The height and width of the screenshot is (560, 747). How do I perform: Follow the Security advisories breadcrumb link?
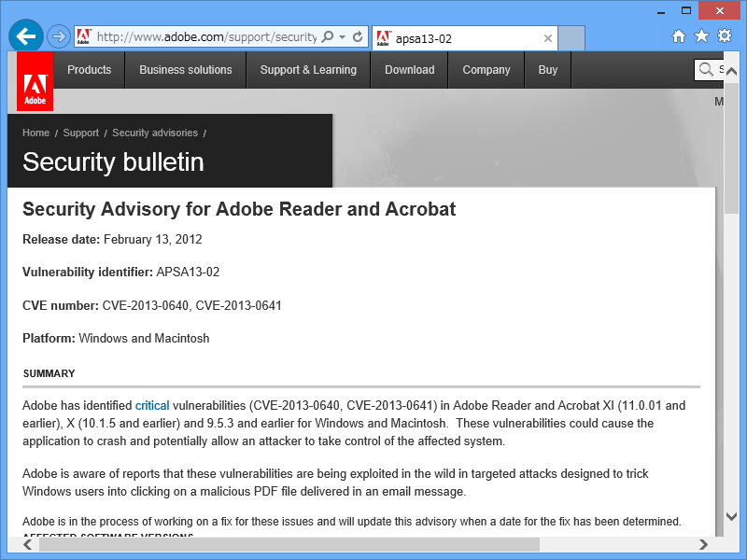pos(155,133)
